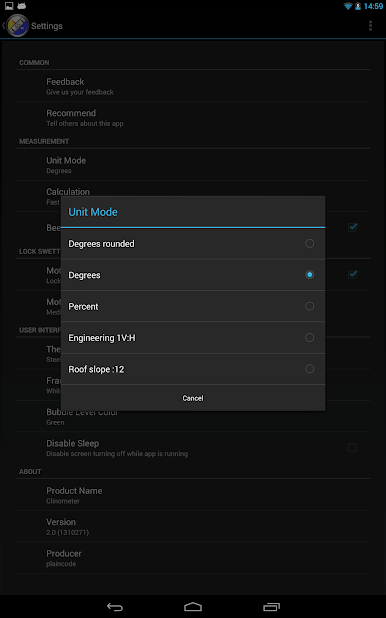The width and height of the screenshot is (386, 618).
Task: Tap the Wi-Fi status icon
Action: (x=348, y=6)
